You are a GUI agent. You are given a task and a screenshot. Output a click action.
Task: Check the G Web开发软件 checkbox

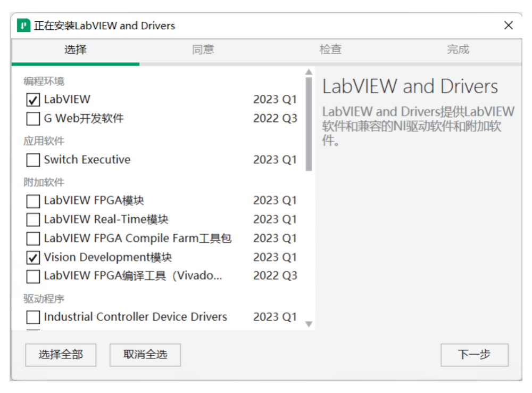coord(33,119)
